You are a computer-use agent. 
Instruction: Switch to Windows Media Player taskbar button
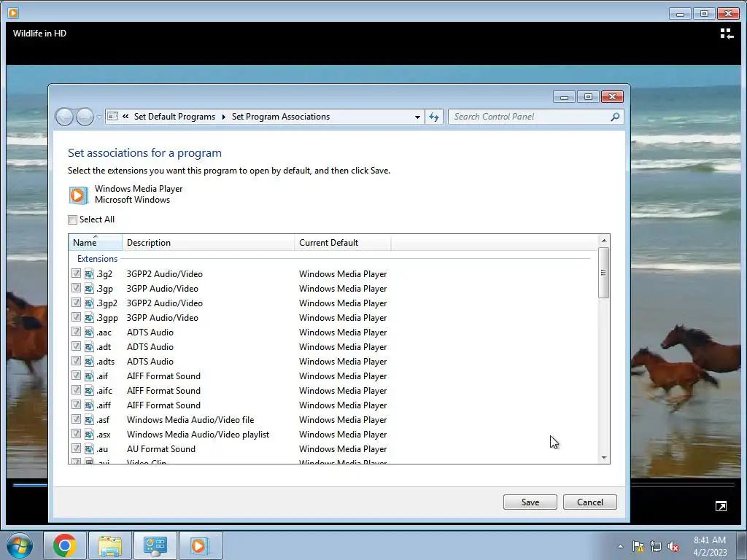coord(200,545)
